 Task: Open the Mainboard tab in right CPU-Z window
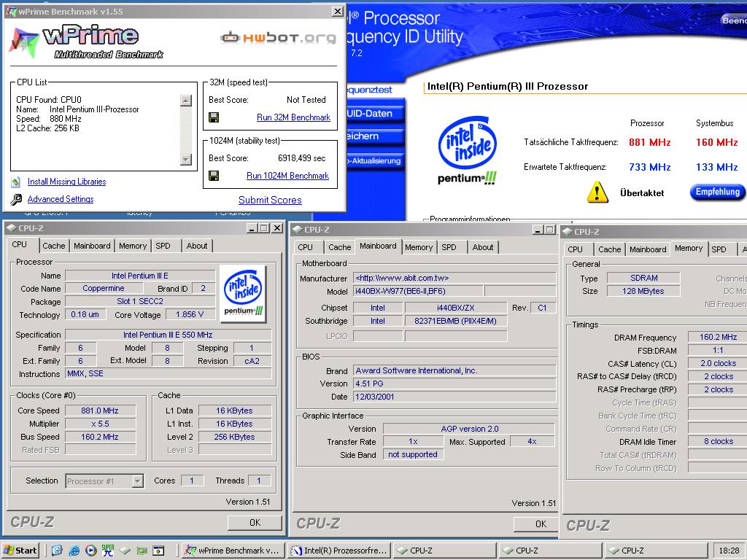pyautogui.click(x=648, y=249)
